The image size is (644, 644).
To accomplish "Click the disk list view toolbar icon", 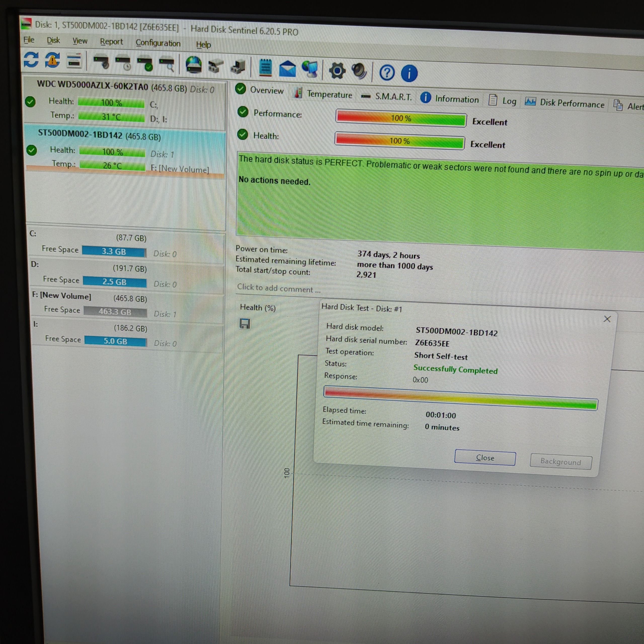I will [x=74, y=61].
